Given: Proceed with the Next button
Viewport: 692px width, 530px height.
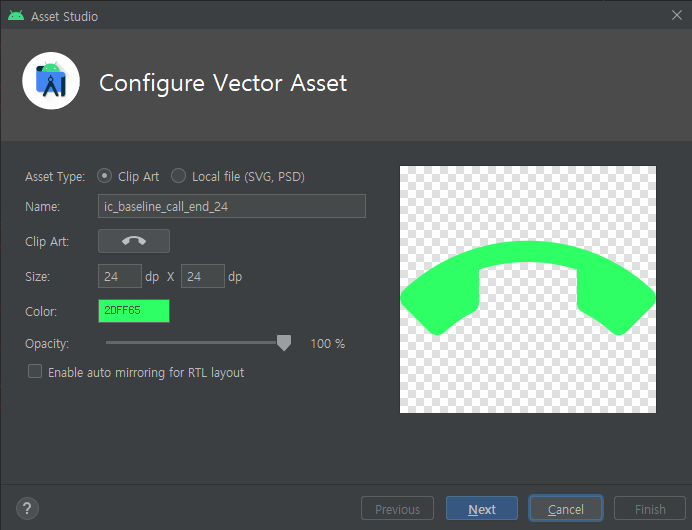Looking at the screenshot, I should pyautogui.click(x=481, y=509).
